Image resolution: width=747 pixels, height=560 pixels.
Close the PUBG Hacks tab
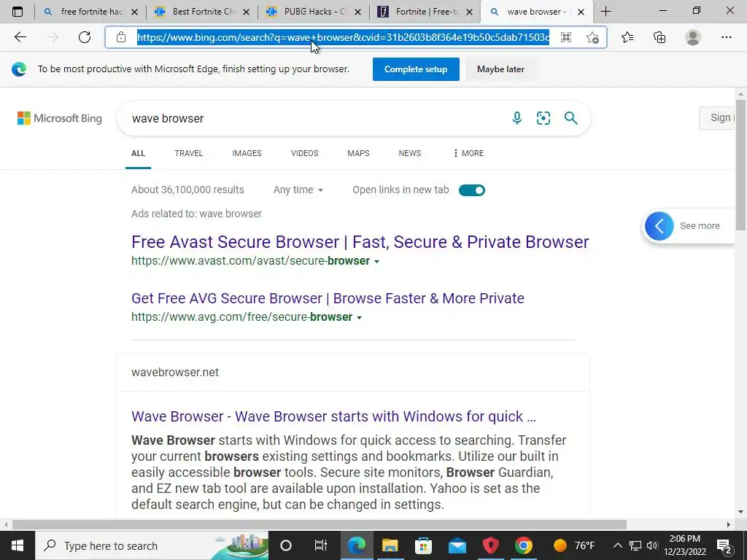357,12
